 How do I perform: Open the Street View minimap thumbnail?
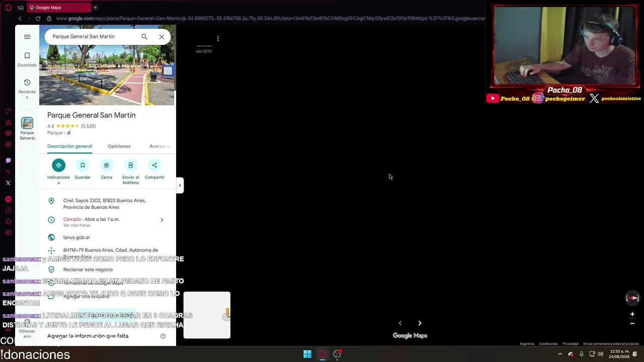207,315
